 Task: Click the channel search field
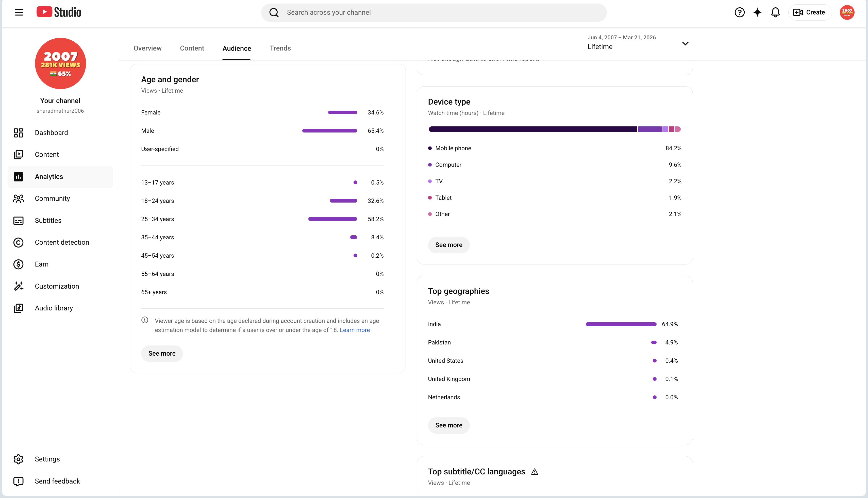point(434,13)
